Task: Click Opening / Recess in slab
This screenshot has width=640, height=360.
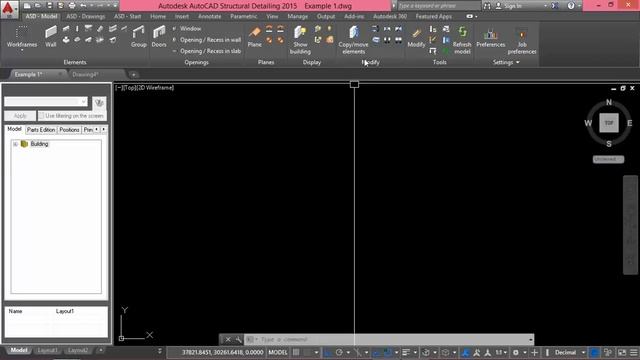Action: pos(206,51)
